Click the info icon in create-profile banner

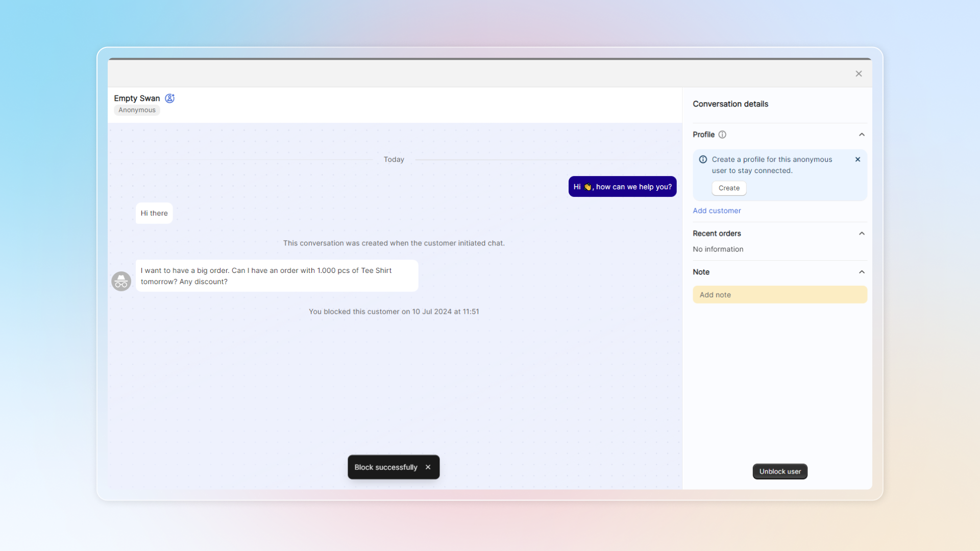(x=703, y=160)
